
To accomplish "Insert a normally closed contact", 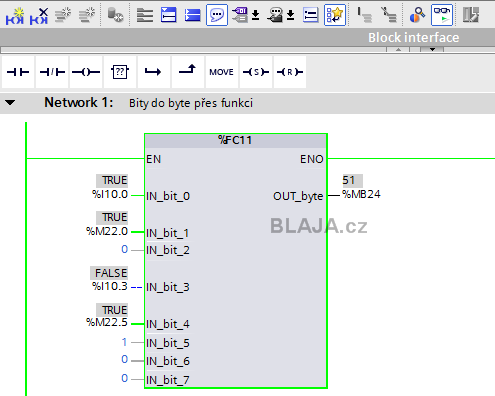I will point(52,72).
